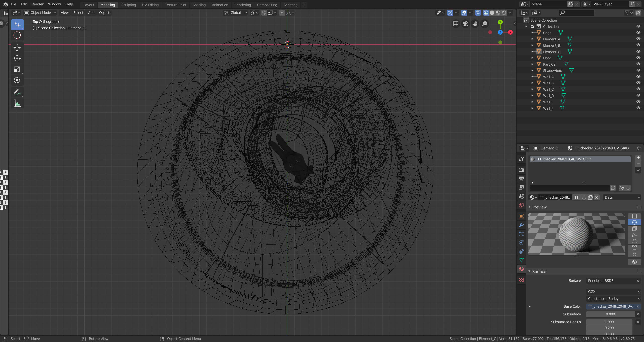Select Element_A in the outliner
This screenshot has width=644, height=342.
(x=551, y=39)
